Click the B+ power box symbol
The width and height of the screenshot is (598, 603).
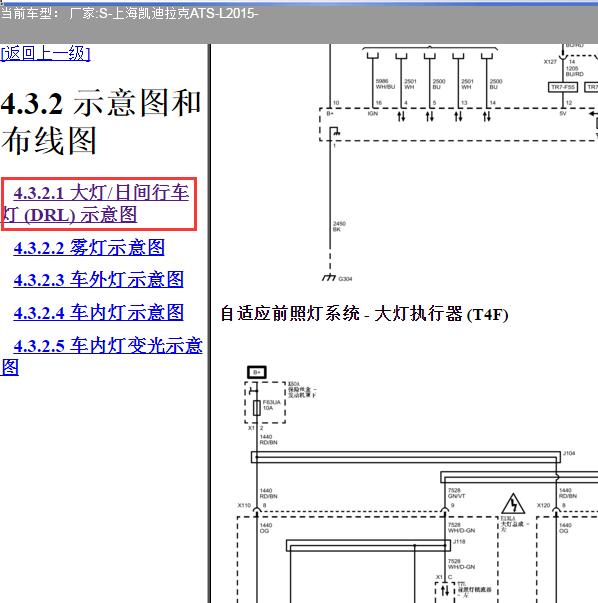pyautogui.click(x=257, y=372)
